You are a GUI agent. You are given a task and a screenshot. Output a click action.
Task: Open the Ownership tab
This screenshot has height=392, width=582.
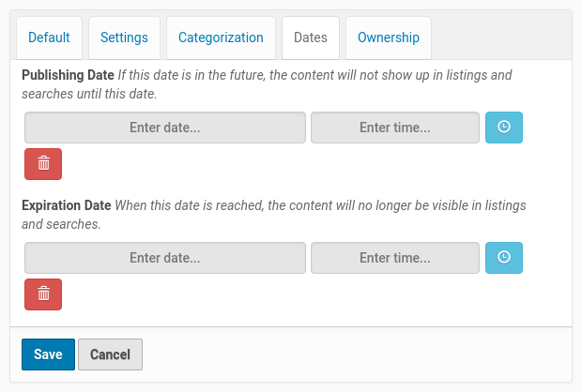389,38
